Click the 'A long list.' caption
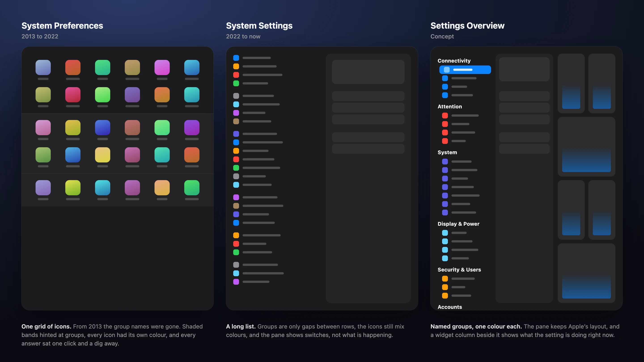644x362 pixels. [241, 326]
